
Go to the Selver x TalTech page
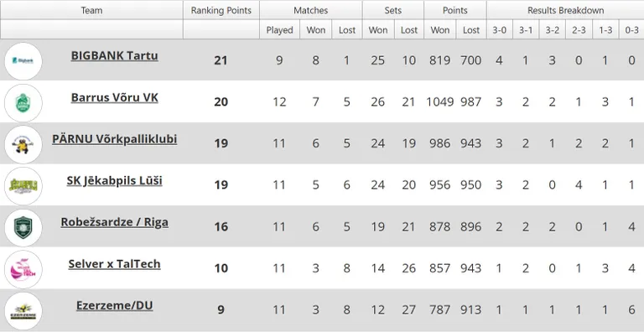pos(115,264)
